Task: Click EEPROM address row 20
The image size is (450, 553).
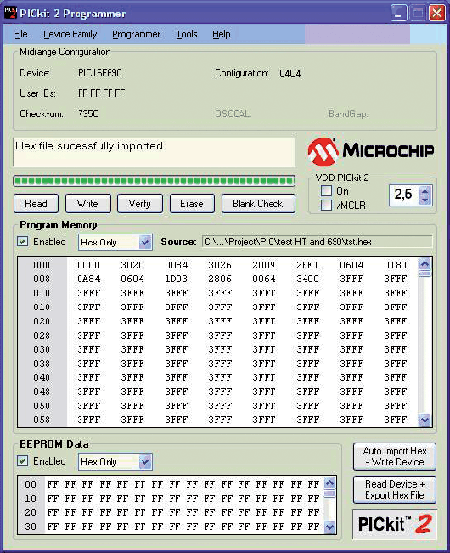Action: [x=30, y=512]
